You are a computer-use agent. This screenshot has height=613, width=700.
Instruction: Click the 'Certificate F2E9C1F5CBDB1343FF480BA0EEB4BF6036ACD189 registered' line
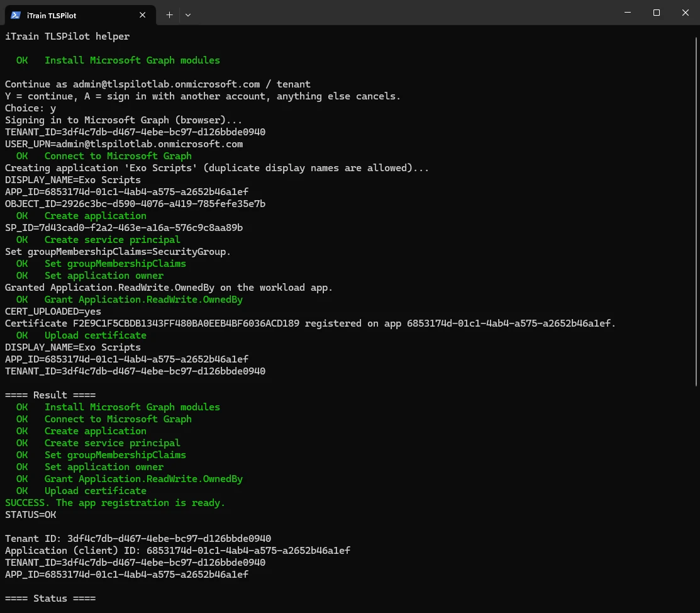(310, 323)
